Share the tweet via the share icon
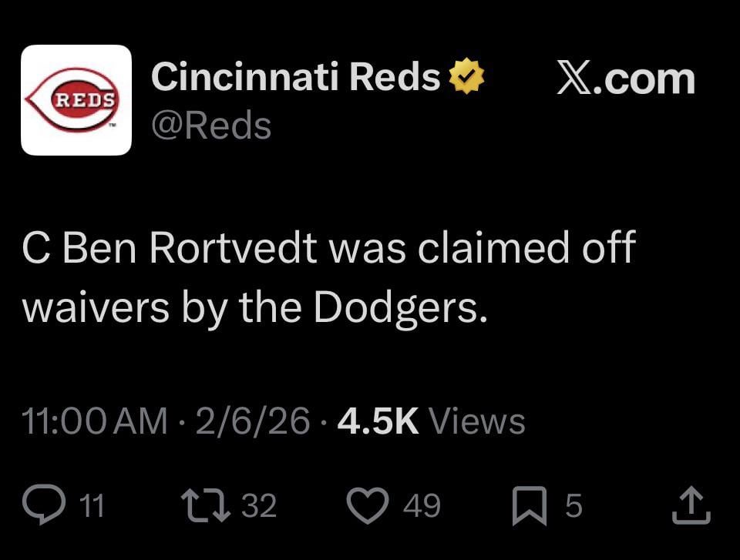Image resolution: width=740 pixels, height=560 pixels. click(691, 505)
